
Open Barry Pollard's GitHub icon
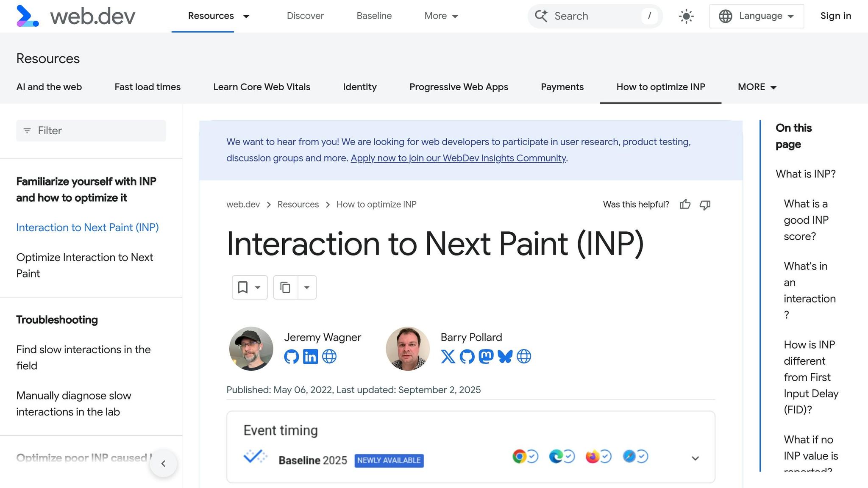[x=467, y=357]
